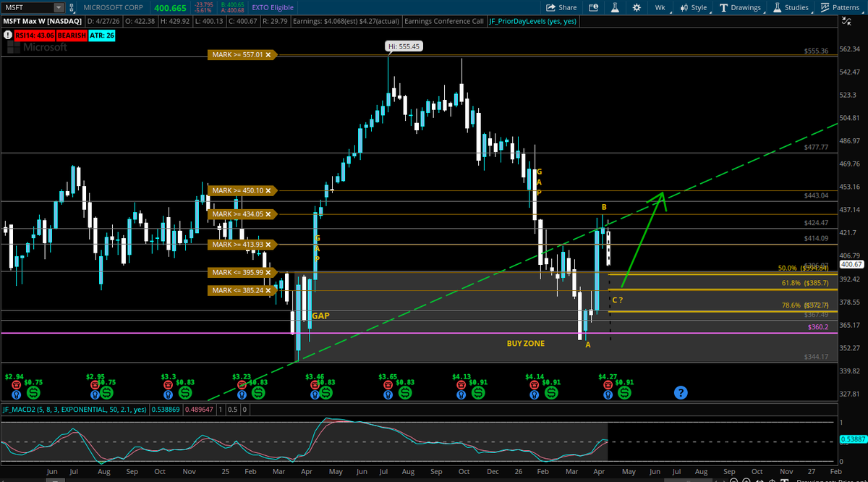Click the dividend dollar icon beside $4.14 earnings
Screen dimensions: 868x482
click(551, 392)
